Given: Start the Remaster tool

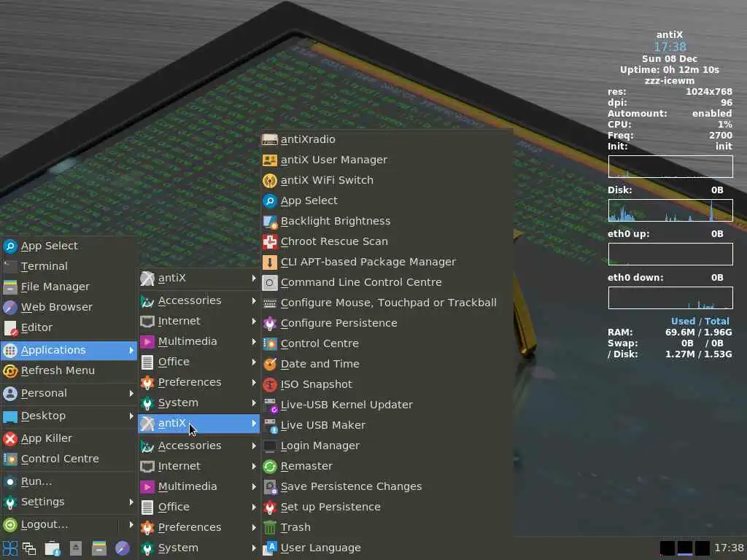Looking at the screenshot, I should [387, 466].
